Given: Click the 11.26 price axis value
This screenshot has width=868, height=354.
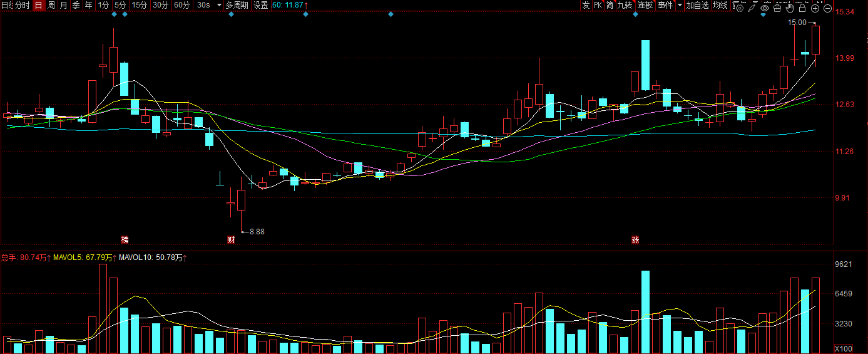Looking at the screenshot, I should [x=845, y=151].
